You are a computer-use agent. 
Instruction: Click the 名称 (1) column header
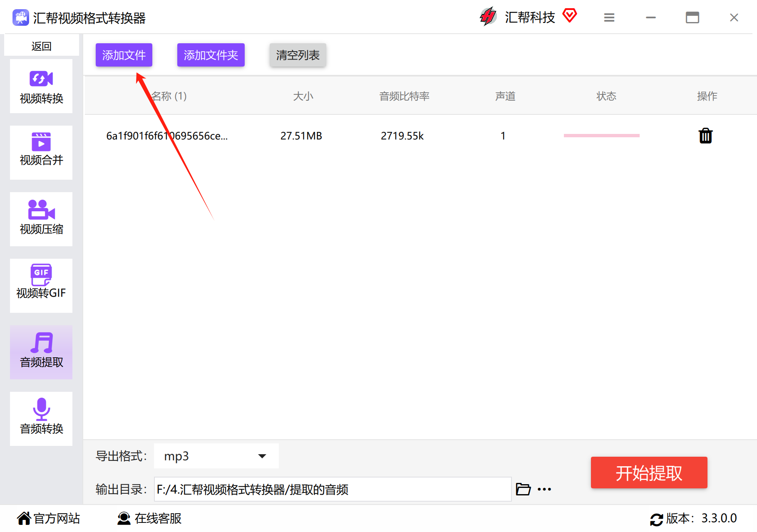(x=169, y=96)
